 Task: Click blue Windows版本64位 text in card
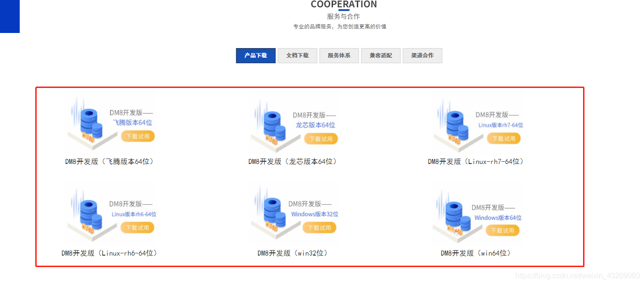pos(498,218)
